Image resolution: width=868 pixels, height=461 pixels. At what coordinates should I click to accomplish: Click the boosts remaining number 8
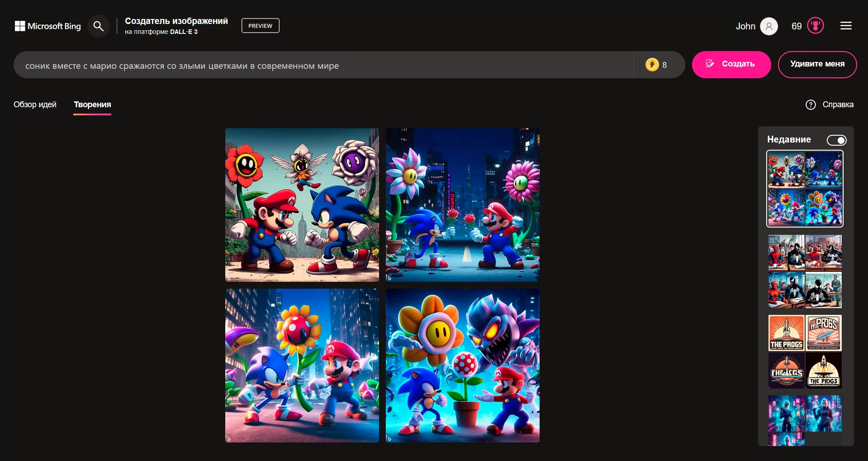664,65
